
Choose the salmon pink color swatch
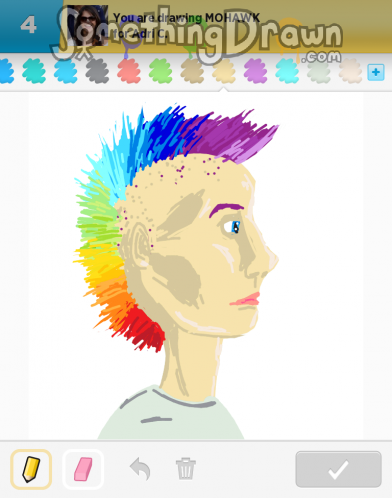129,71
